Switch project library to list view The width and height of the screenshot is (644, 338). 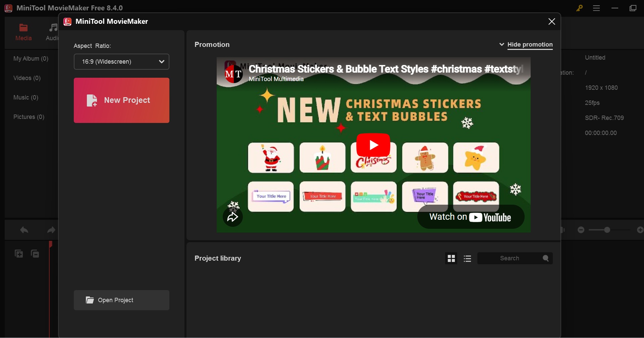point(468,259)
